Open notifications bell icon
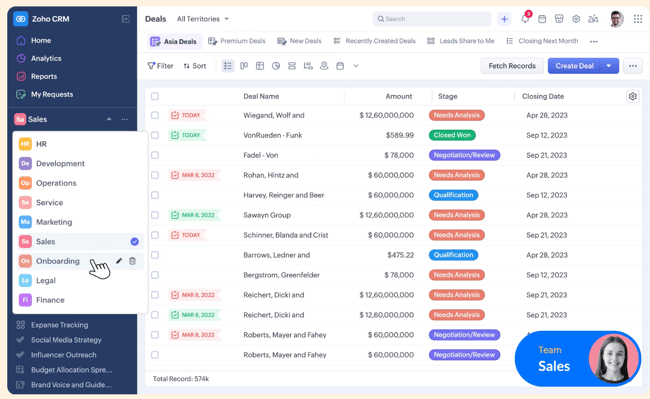650x399 pixels. pos(525,19)
